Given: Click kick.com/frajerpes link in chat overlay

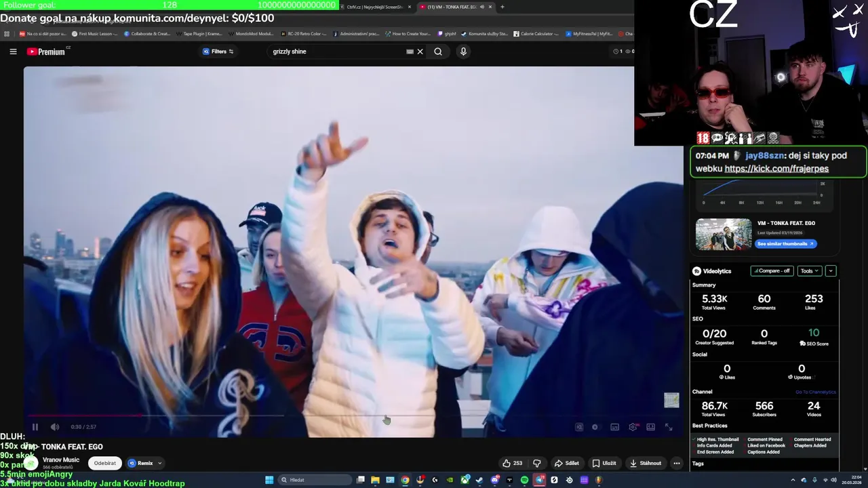Looking at the screenshot, I should coord(776,169).
